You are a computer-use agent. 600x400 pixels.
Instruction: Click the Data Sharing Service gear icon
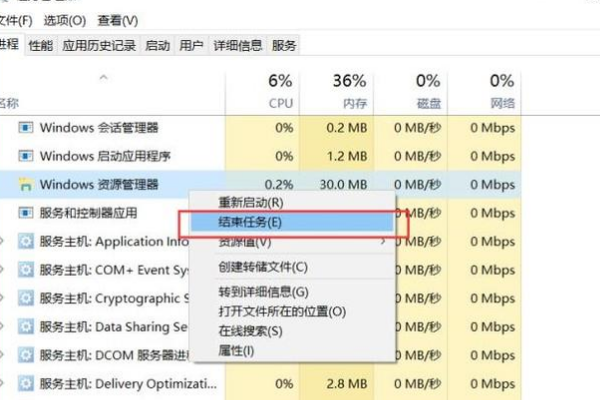point(27,327)
